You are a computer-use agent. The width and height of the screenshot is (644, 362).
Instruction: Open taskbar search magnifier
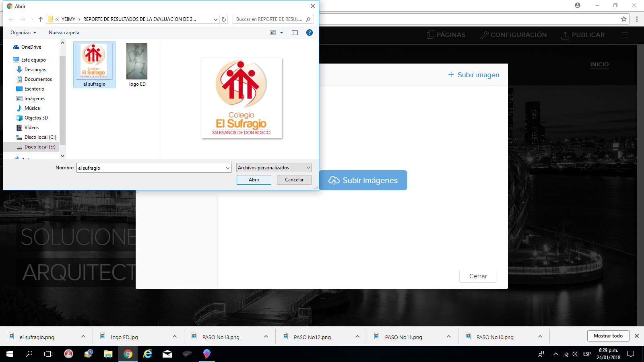coord(29,354)
